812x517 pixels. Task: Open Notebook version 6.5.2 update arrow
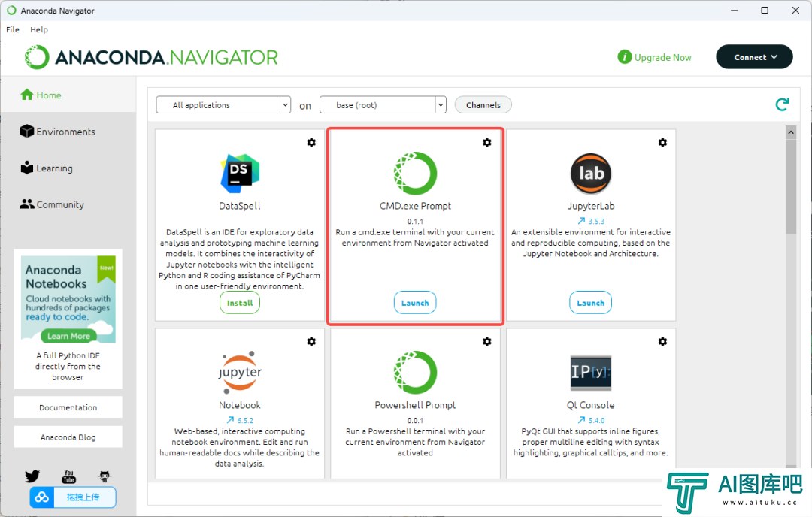tap(231, 420)
